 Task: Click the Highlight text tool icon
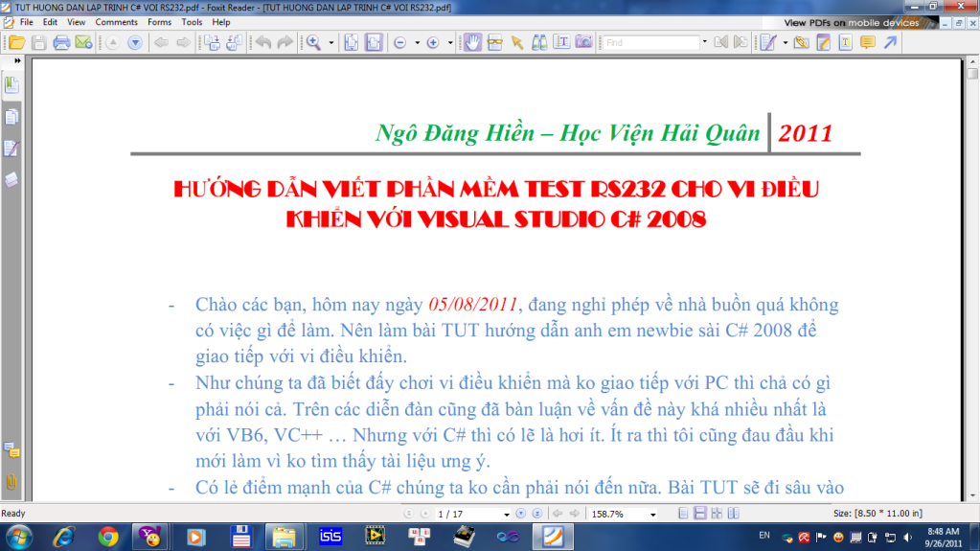tap(846, 42)
